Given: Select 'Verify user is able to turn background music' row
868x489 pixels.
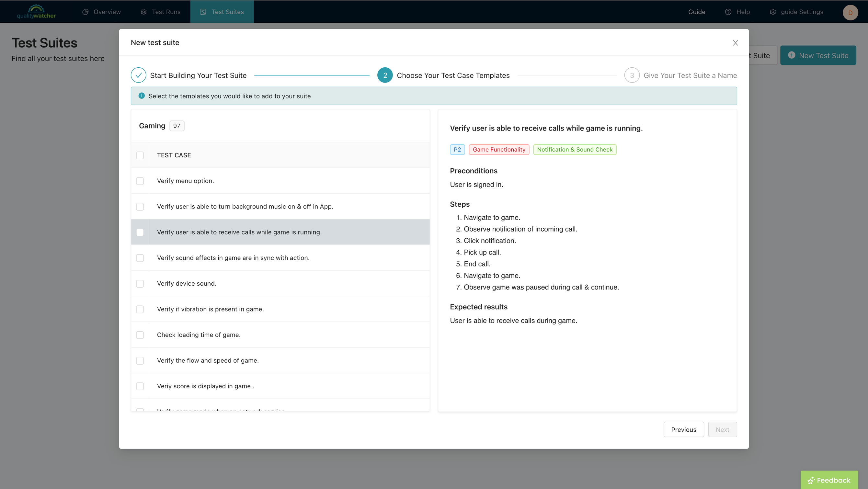Looking at the screenshot, I should point(280,206).
